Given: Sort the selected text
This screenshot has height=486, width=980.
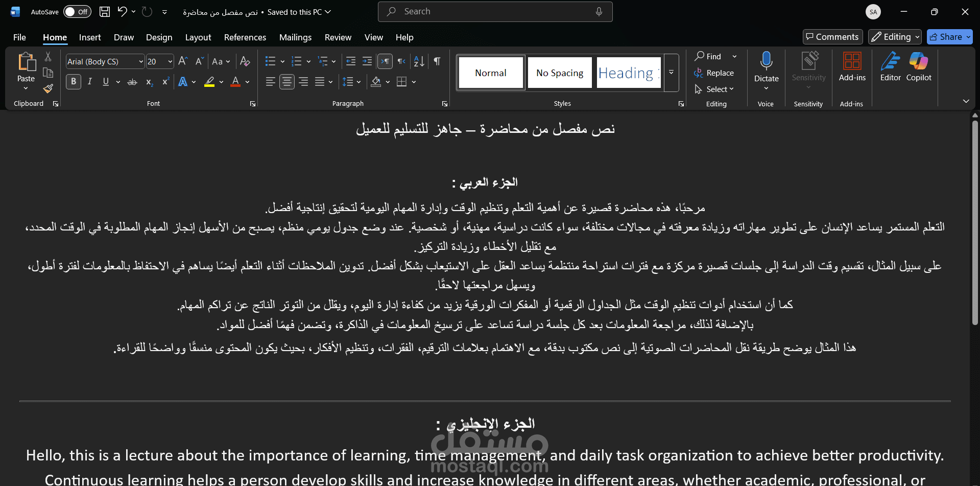Looking at the screenshot, I should [419, 61].
